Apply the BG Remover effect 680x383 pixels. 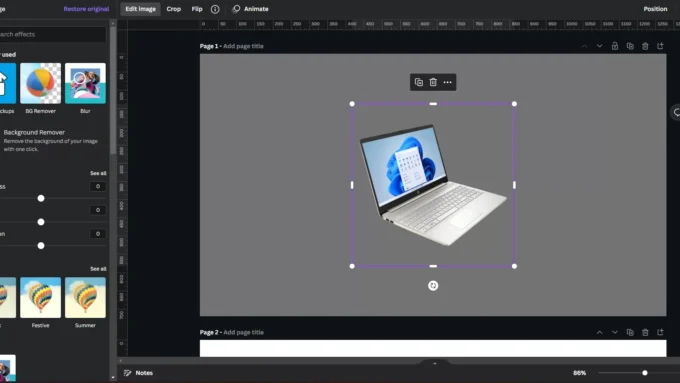coord(40,83)
